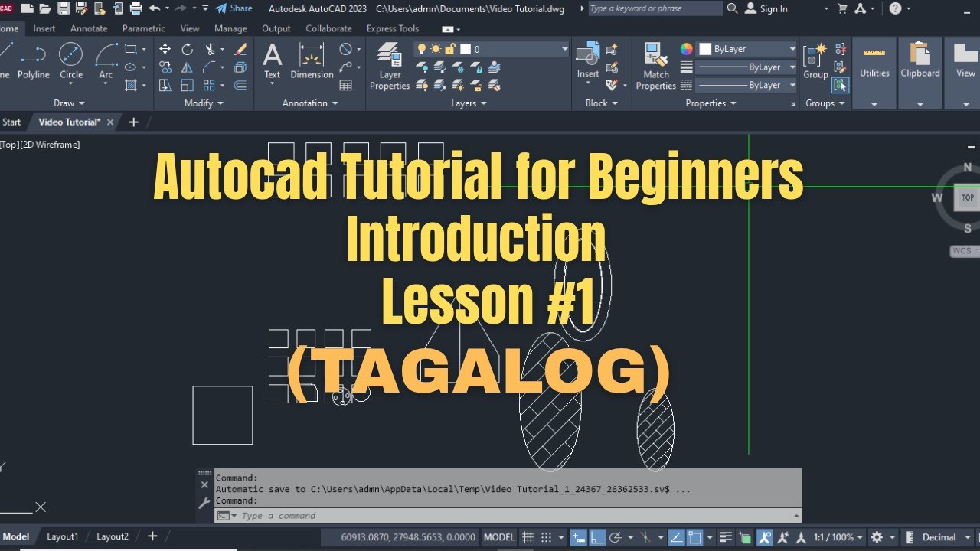Go to the Start tab
The height and width of the screenshot is (551, 980).
11,122
